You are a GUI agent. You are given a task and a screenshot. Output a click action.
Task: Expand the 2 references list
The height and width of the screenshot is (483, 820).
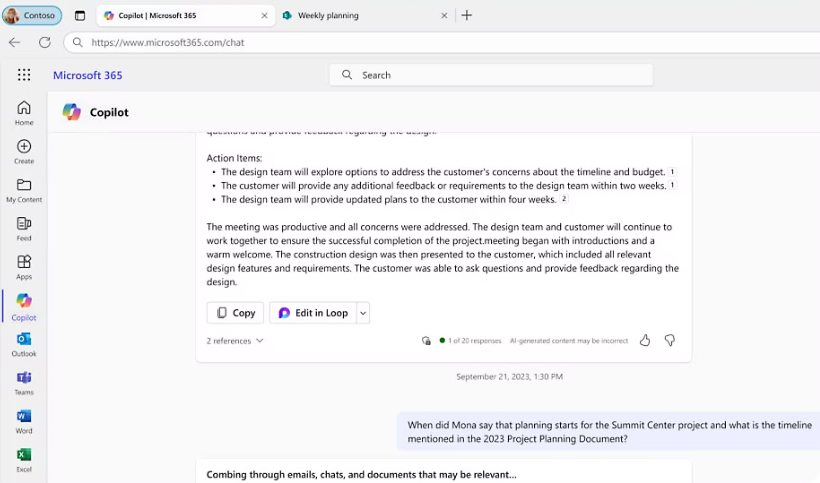[x=235, y=341]
